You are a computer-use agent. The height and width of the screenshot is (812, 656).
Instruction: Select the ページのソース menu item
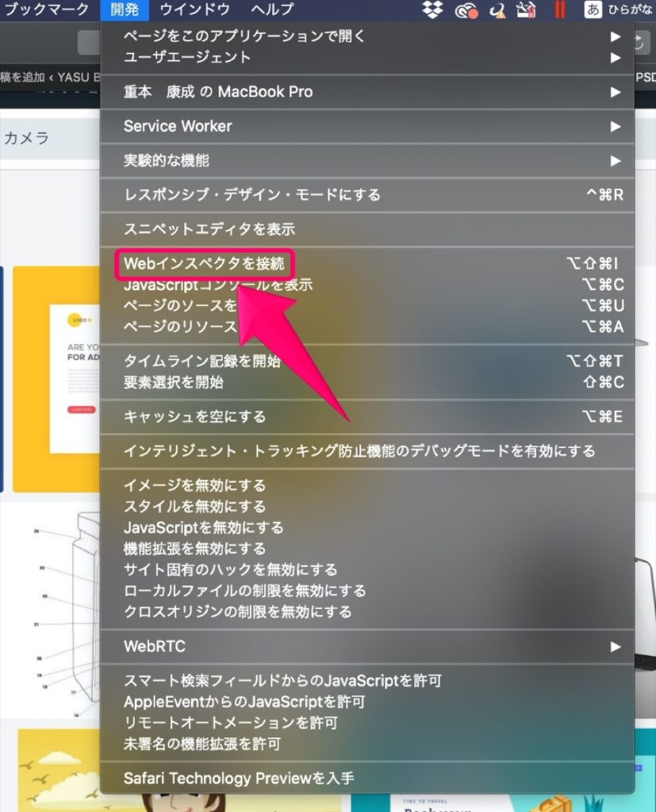(367, 305)
